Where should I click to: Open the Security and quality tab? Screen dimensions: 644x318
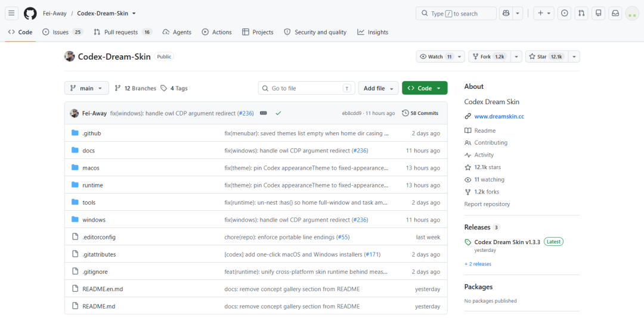pyautogui.click(x=315, y=32)
